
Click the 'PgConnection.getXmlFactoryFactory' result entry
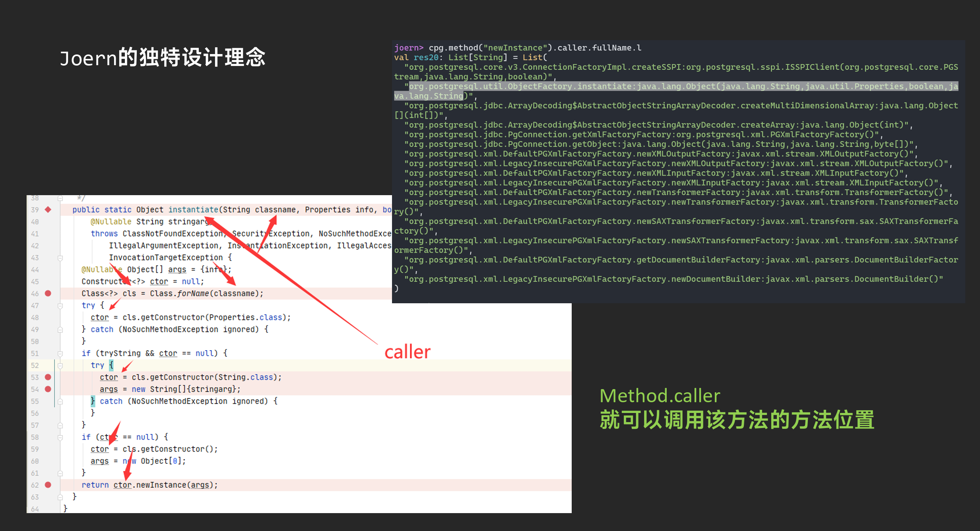[643, 134]
